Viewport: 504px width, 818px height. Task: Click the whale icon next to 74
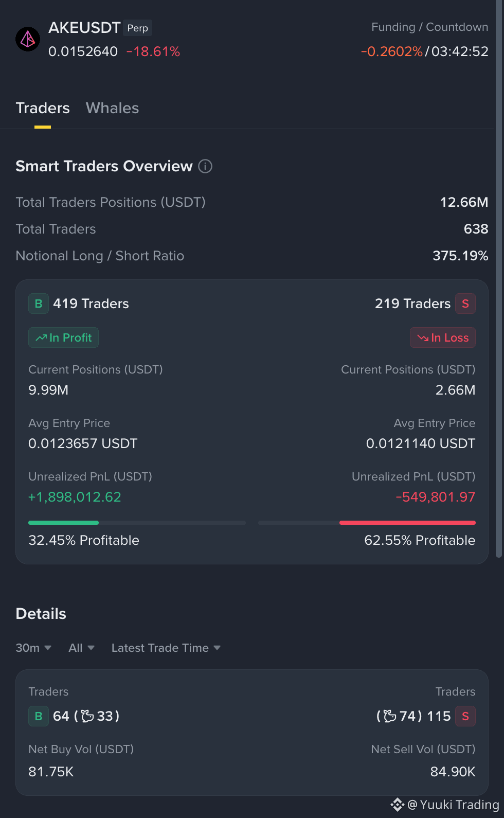pos(390,716)
